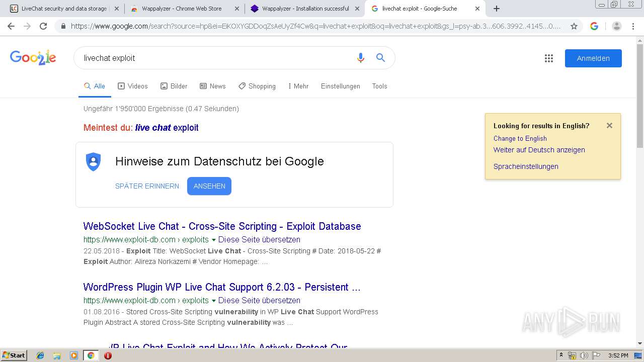
Task: Submit search with magnifier icon
Action: [380, 58]
